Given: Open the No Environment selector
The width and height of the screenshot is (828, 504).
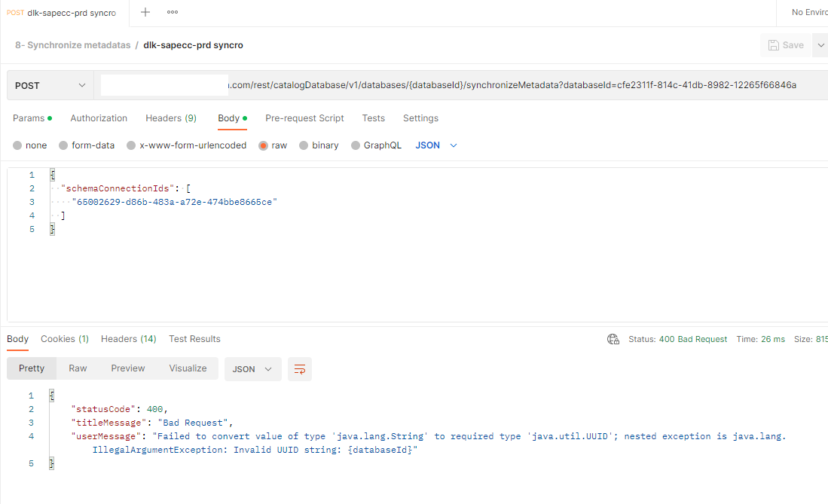Looking at the screenshot, I should [x=809, y=12].
